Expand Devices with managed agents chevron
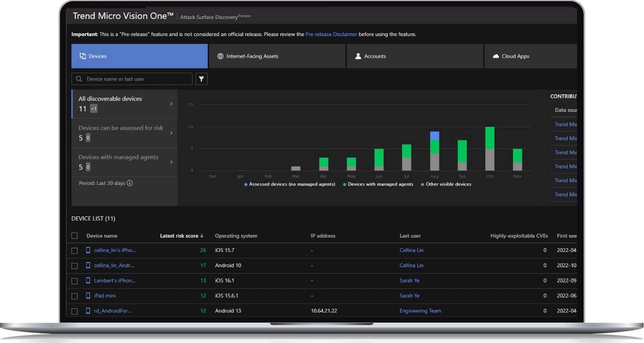644x343 pixels. pos(171,162)
